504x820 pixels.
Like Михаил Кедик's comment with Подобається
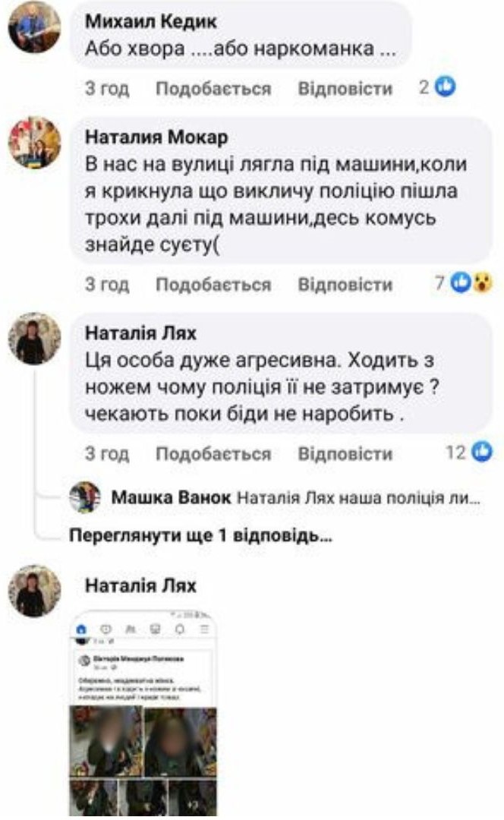[x=213, y=88]
